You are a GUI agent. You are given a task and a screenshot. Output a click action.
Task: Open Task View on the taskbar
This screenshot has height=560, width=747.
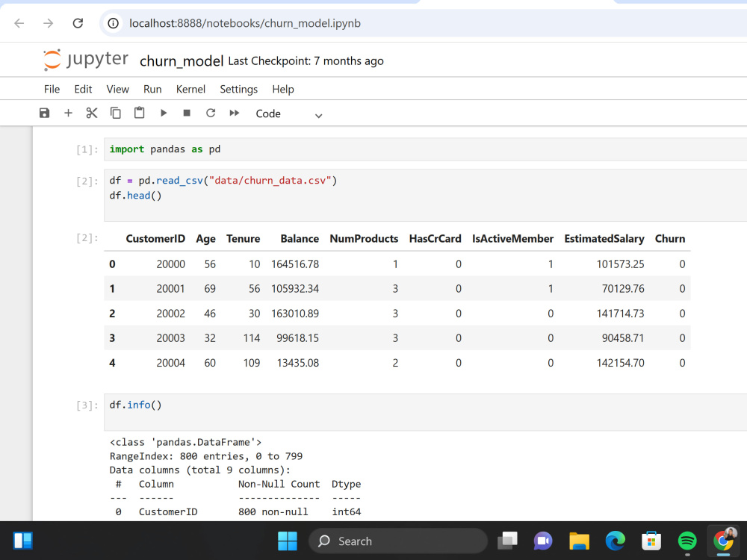tap(507, 541)
